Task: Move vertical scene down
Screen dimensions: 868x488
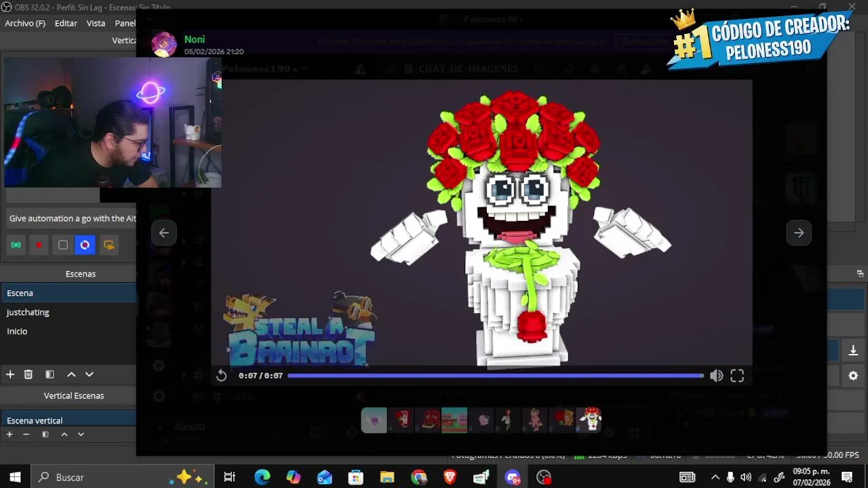Action: pos(81,434)
